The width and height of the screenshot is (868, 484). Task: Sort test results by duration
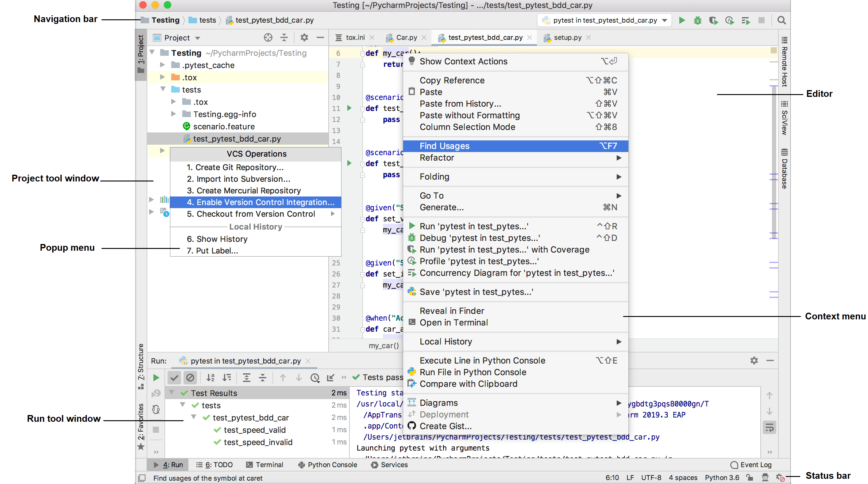(x=227, y=378)
